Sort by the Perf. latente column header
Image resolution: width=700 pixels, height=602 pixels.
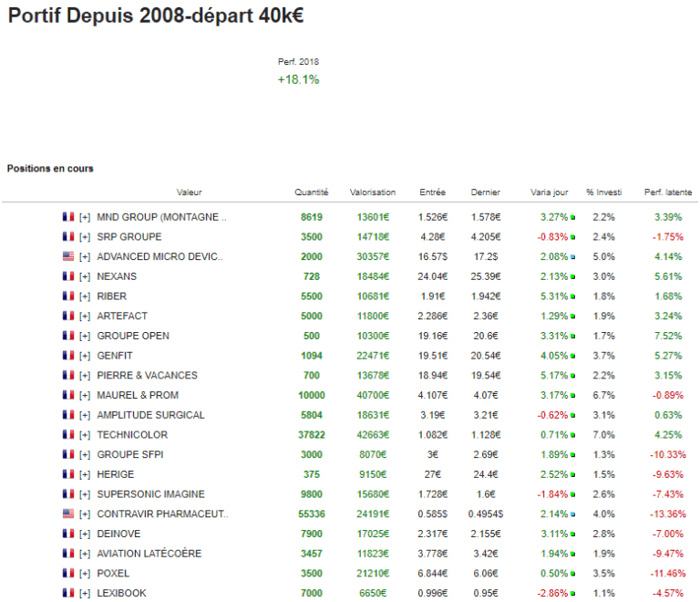[667, 192]
